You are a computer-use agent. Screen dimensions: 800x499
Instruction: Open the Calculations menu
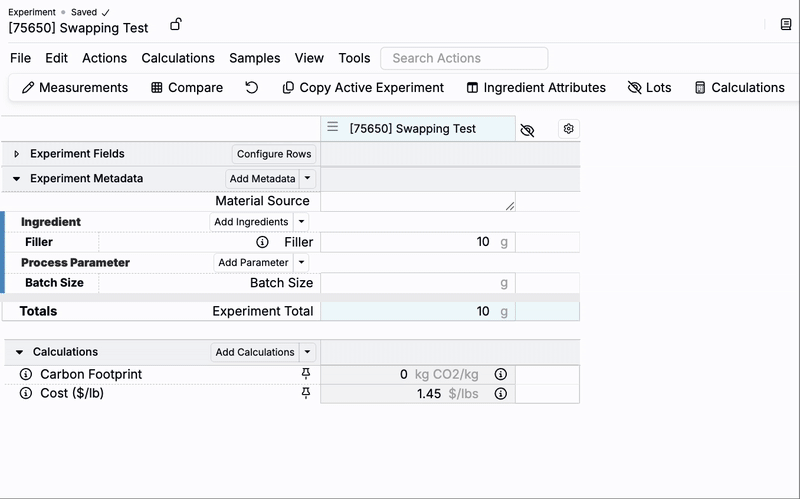[178, 58]
